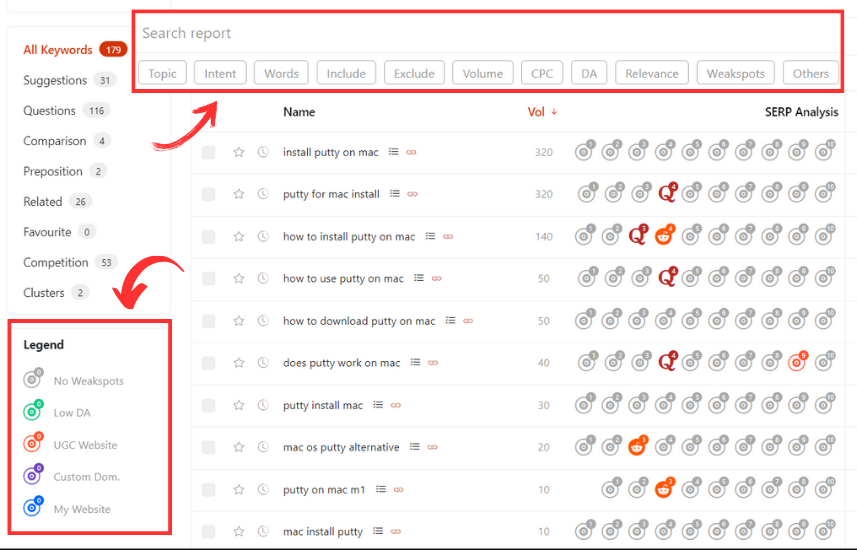Image resolution: width=857 pixels, height=550 pixels.
Task: Click link icon beside 'mac os putty alternative'
Action: click(x=432, y=447)
